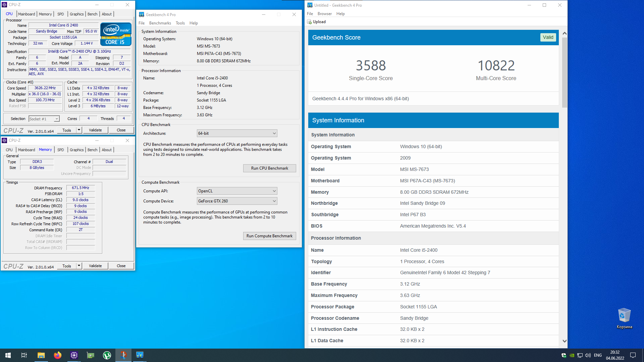Click the Intel Core i5 logo in CPU-Z
The image size is (644, 362).
116,34
